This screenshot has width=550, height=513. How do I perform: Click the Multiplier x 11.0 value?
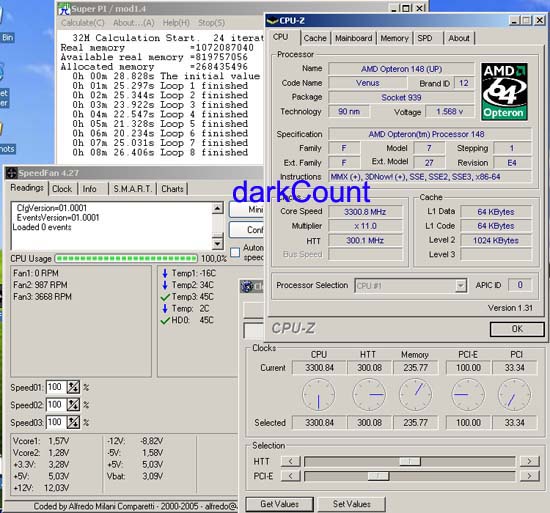click(365, 226)
